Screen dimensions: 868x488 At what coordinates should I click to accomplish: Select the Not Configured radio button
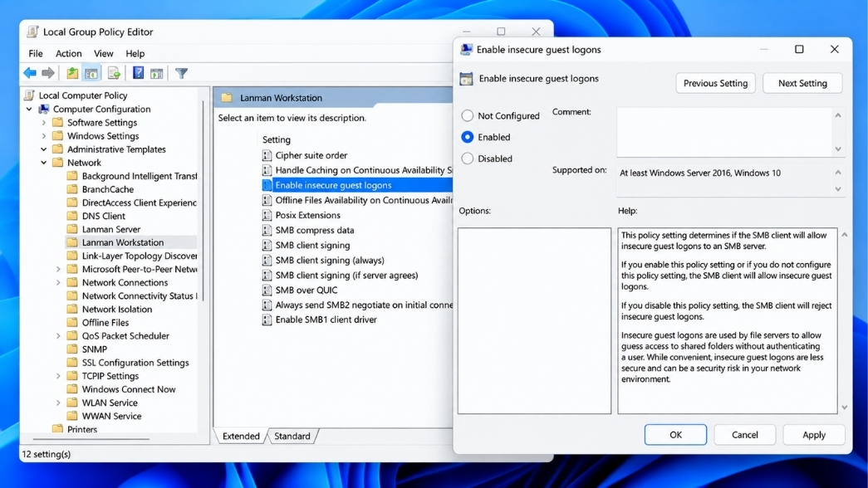coord(467,115)
